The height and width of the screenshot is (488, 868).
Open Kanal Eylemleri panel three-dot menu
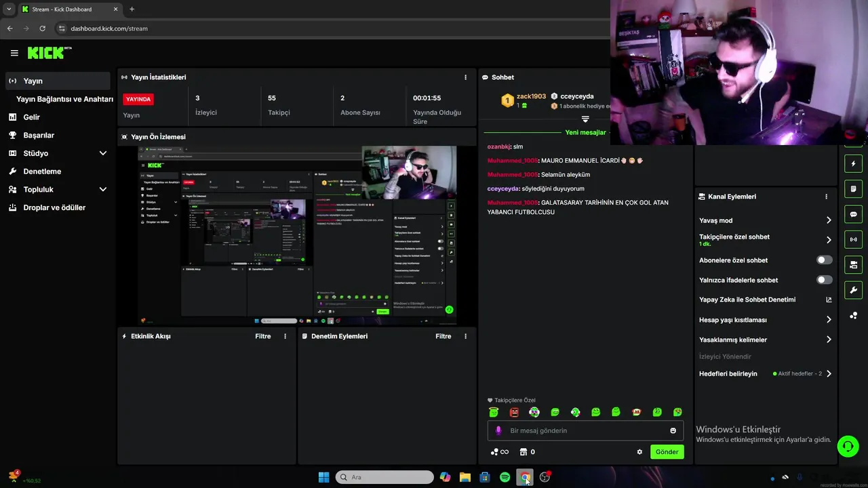(826, 197)
